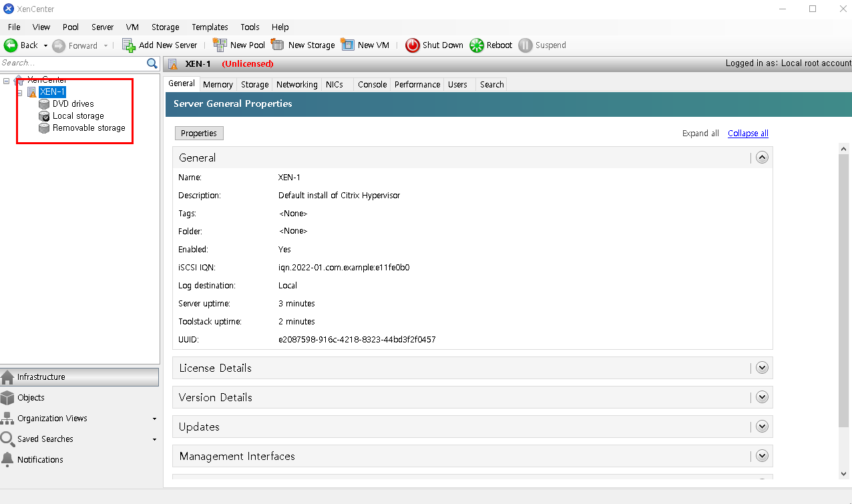852x504 pixels.
Task: Click the Expand all link
Action: click(x=700, y=134)
